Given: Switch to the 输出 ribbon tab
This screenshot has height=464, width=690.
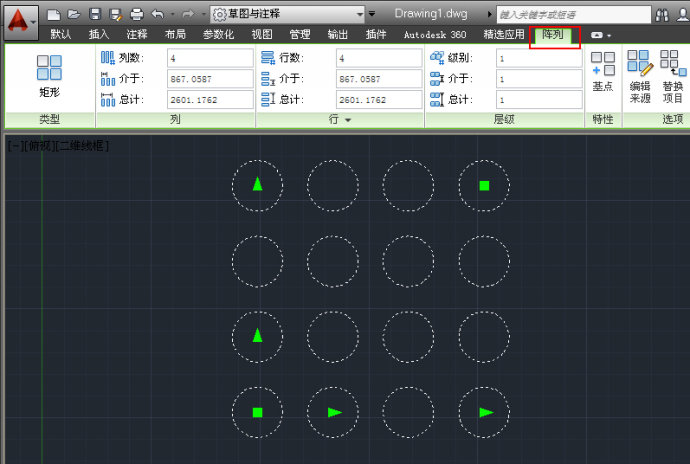Looking at the screenshot, I should click(338, 34).
